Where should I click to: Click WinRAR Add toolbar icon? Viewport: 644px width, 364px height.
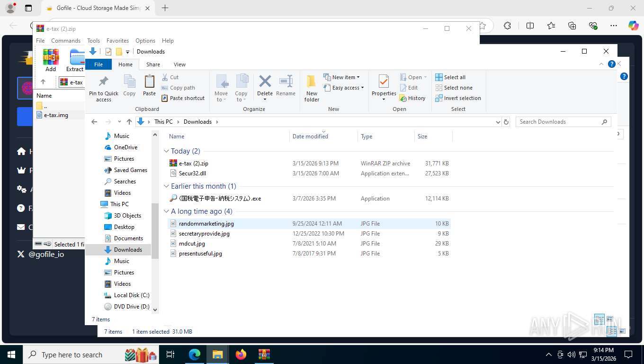pos(51,60)
